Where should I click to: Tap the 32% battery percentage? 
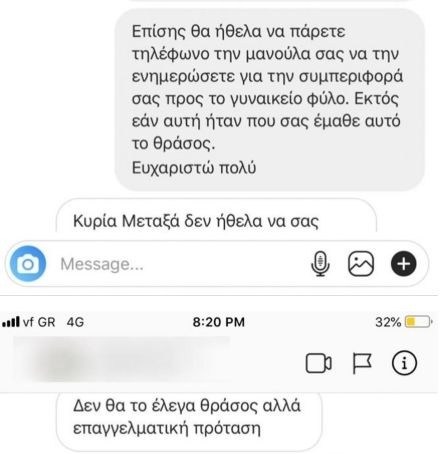pyautogui.click(x=388, y=322)
